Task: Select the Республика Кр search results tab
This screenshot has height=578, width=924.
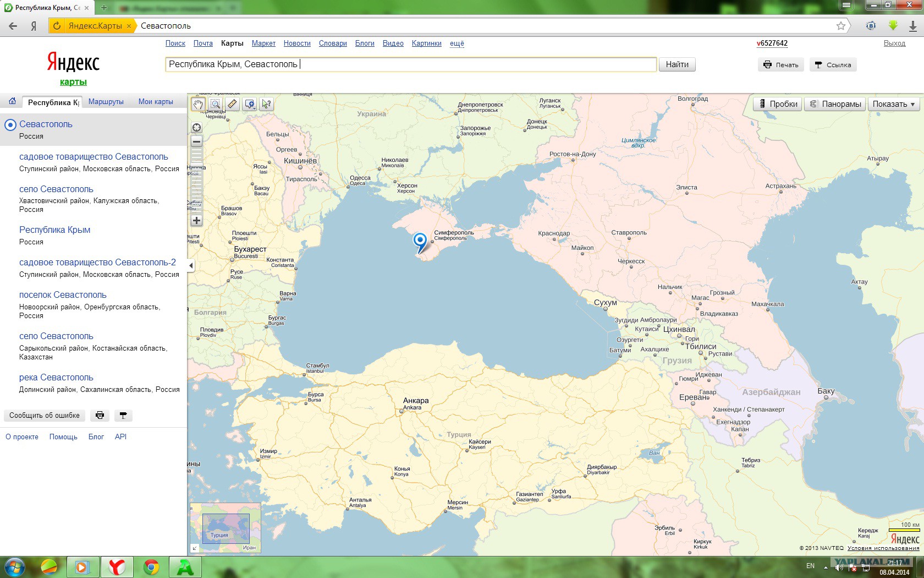Action: tap(53, 102)
